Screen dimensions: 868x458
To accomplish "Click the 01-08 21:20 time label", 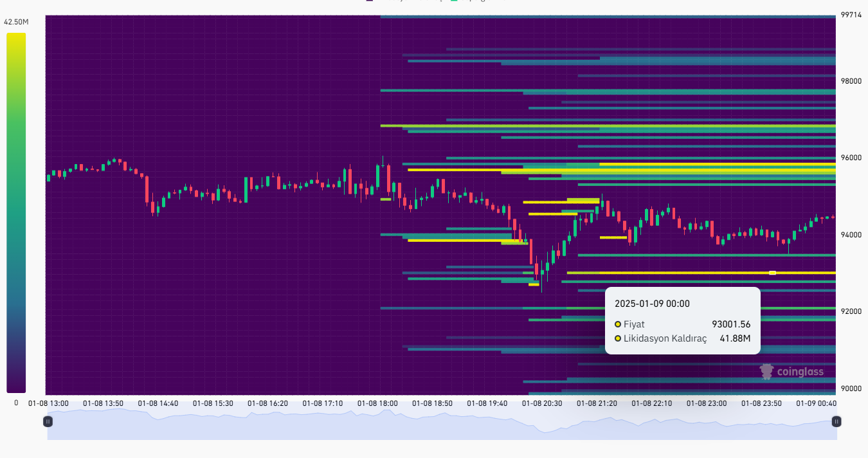I will 597,403.
